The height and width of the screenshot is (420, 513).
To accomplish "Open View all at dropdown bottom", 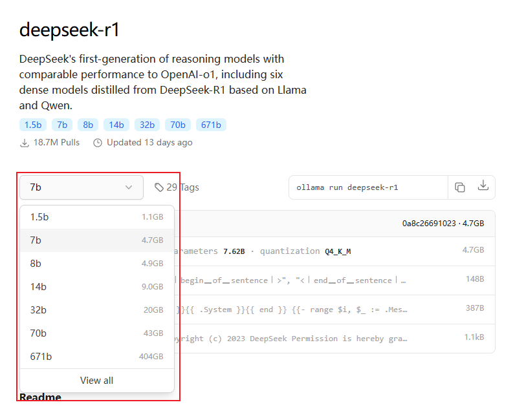I will coord(97,381).
